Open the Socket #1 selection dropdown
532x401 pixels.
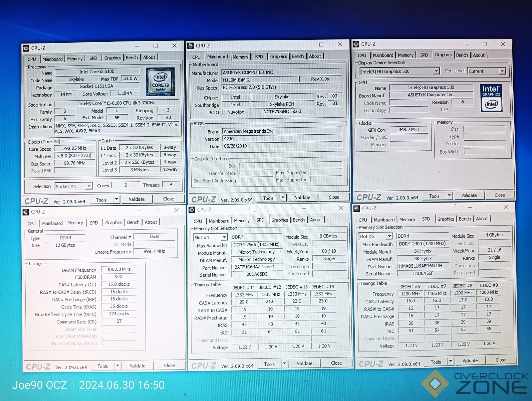pyautogui.click(x=89, y=186)
